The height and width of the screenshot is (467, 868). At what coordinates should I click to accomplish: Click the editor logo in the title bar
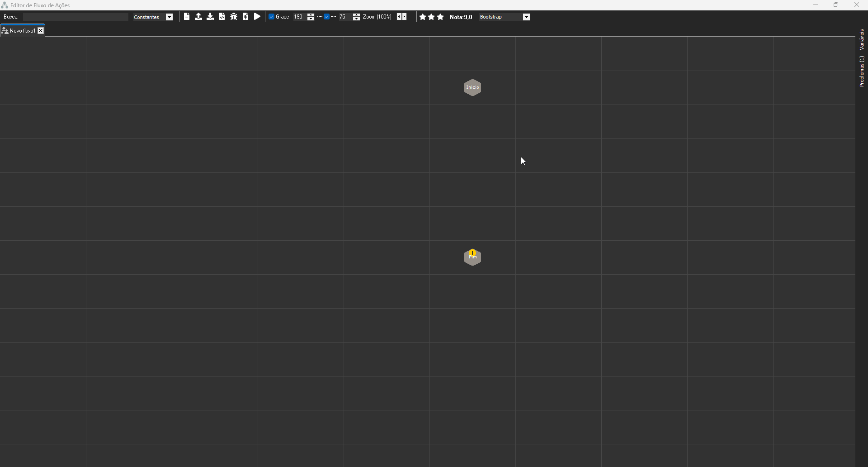pyautogui.click(x=5, y=5)
